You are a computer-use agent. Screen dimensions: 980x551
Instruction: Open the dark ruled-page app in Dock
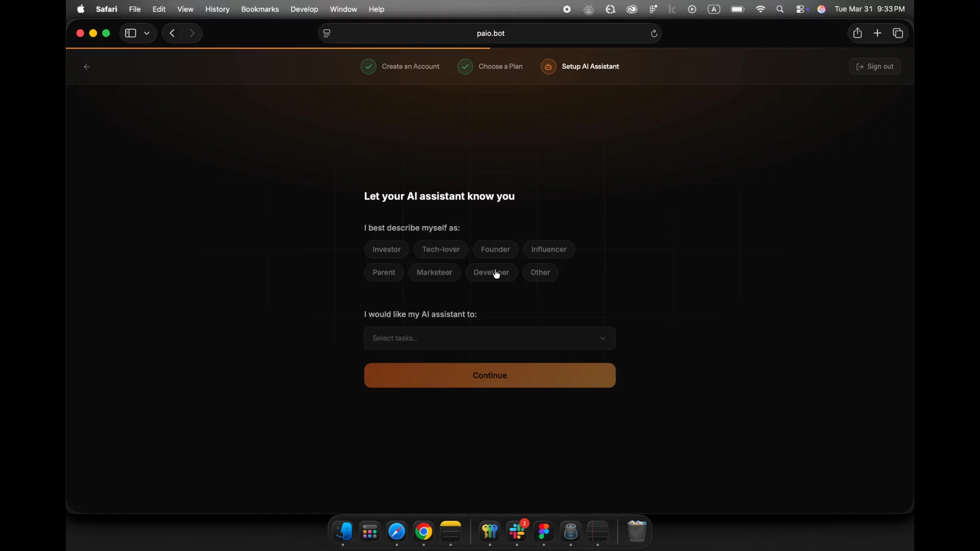click(x=598, y=532)
